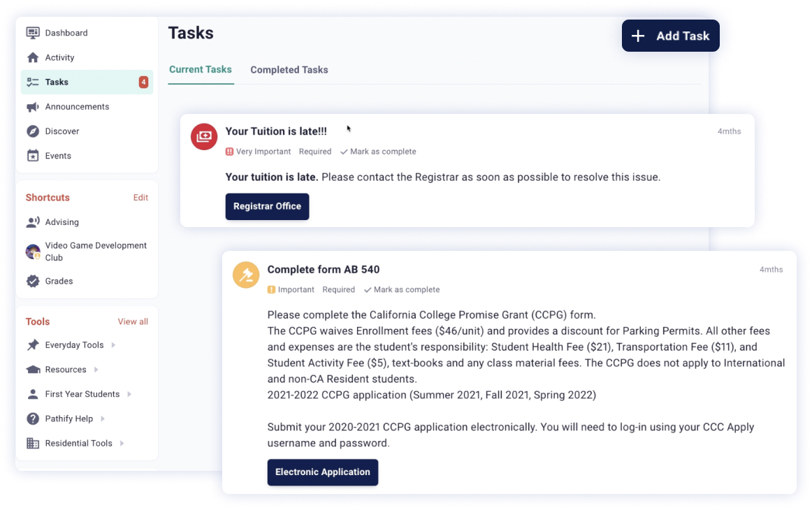Switch to the Completed Tasks tab

289,69
